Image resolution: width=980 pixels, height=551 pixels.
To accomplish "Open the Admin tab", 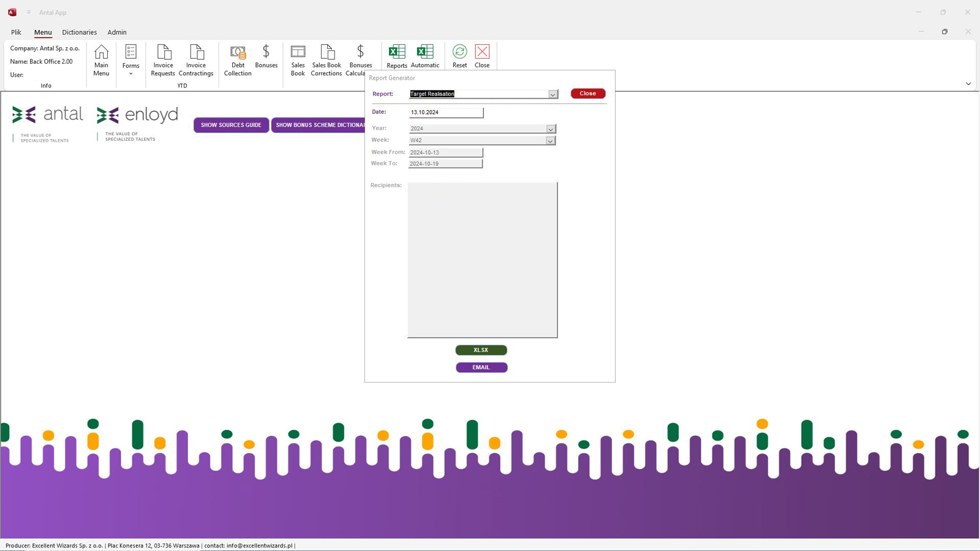I will [x=117, y=32].
